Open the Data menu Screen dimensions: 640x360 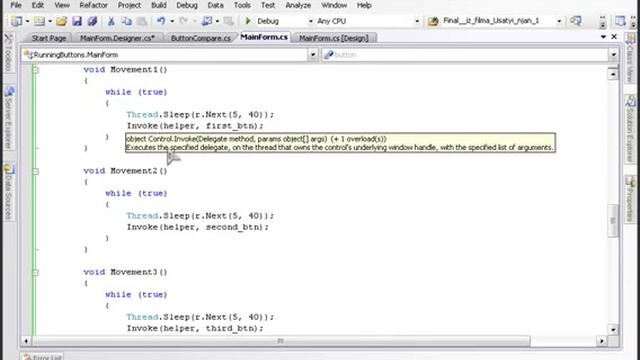tap(215, 5)
